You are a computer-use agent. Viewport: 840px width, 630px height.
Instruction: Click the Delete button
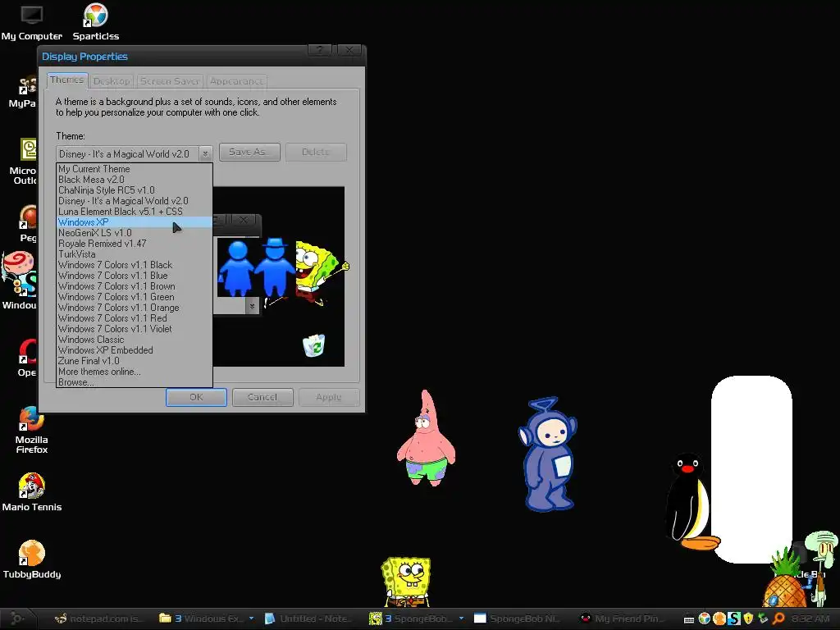coord(316,152)
